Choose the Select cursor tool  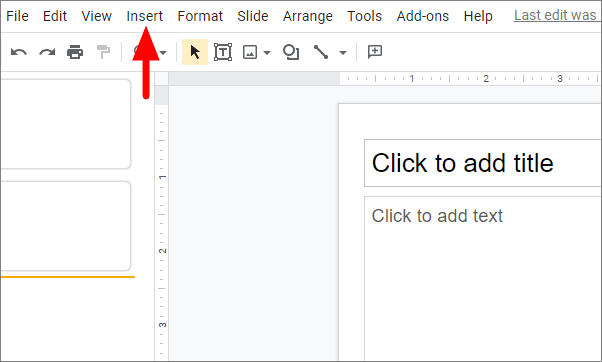tap(195, 52)
